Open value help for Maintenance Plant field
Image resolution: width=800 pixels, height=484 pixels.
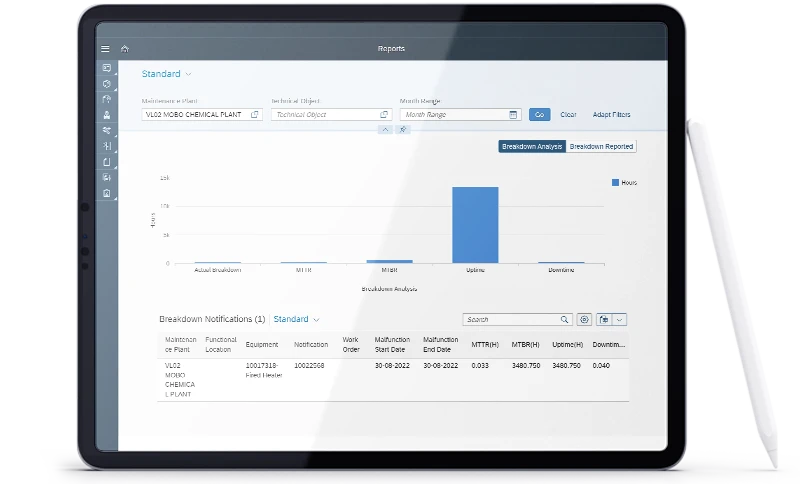coord(255,115)
